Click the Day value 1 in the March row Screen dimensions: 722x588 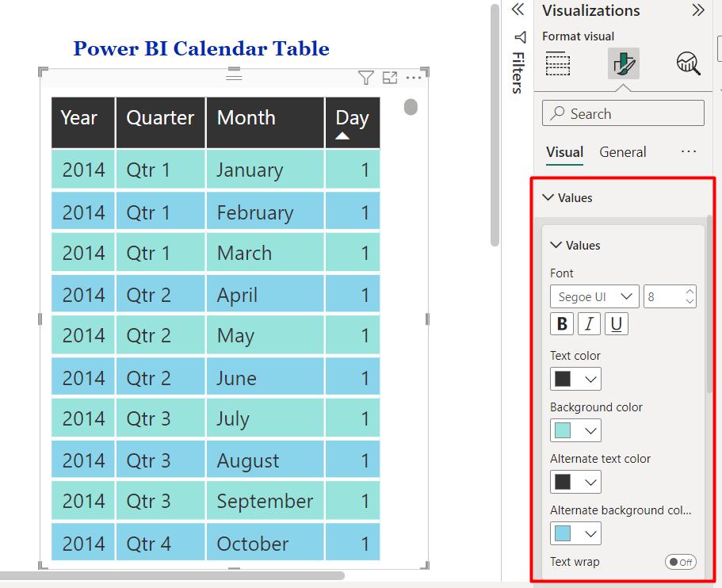tap(353, 253)
